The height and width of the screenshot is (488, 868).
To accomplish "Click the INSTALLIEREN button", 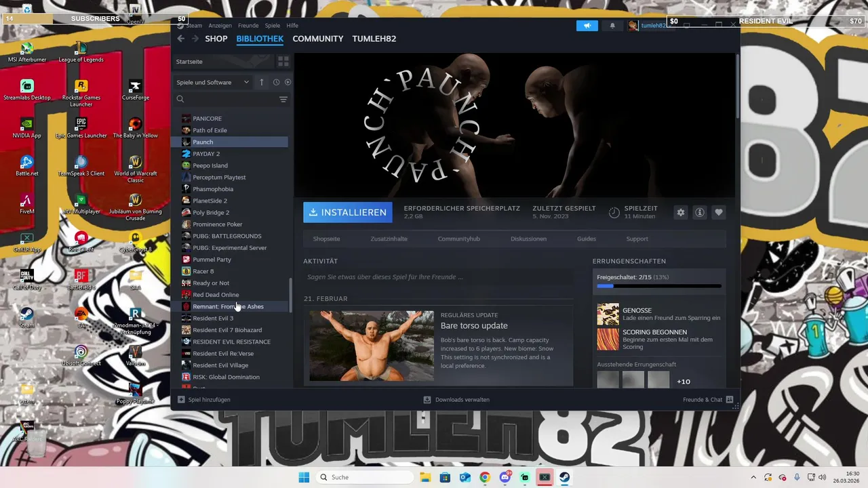I will [x=347, y=212].
